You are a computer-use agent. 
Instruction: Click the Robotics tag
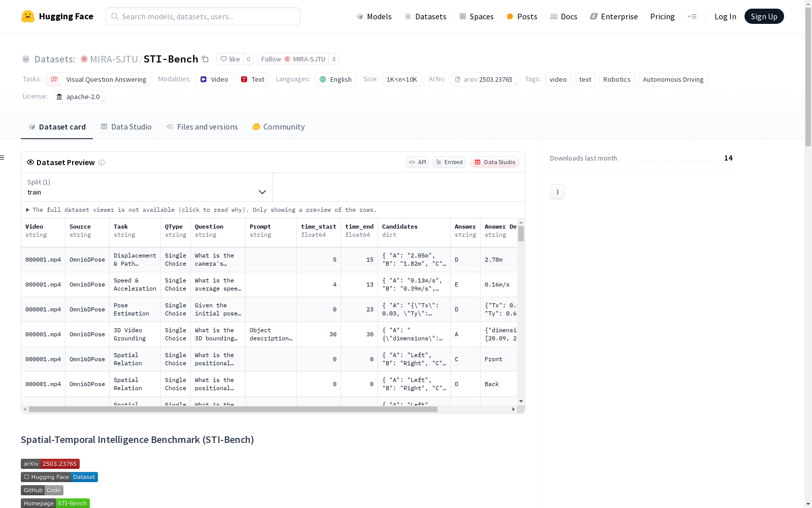point(617,79)
